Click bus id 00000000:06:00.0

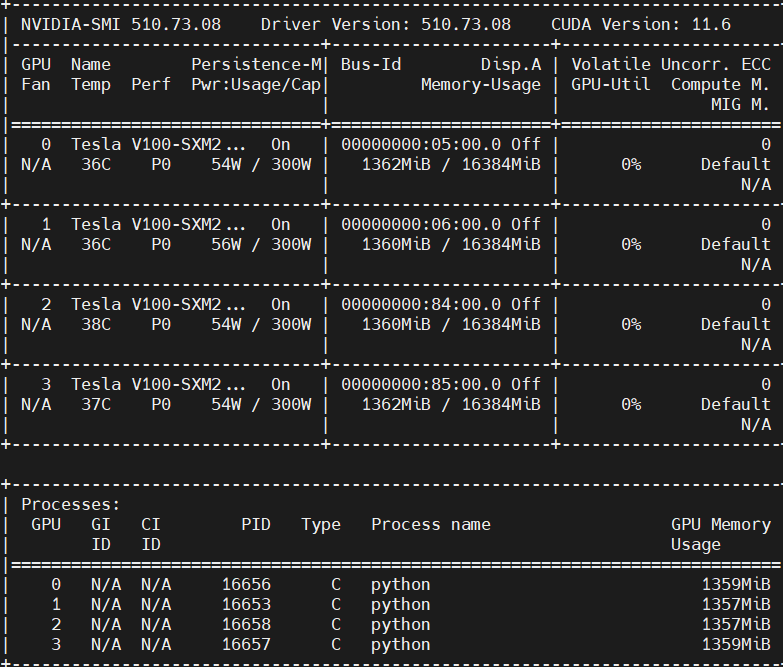(x=421, y=225)
